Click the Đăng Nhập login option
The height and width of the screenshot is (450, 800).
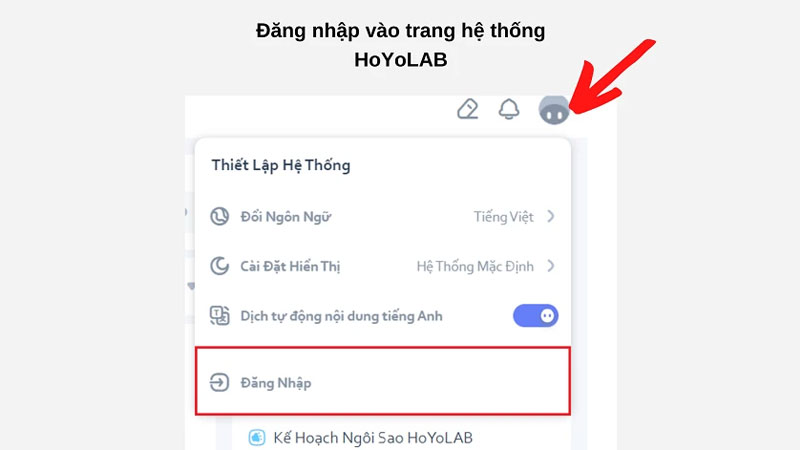[x=276, y=383]
